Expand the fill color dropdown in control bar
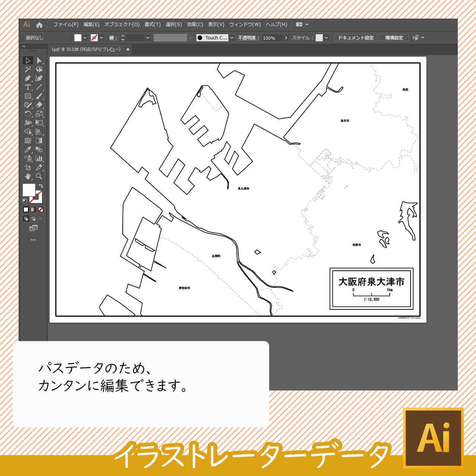476x476 pixels. point(85,38)
